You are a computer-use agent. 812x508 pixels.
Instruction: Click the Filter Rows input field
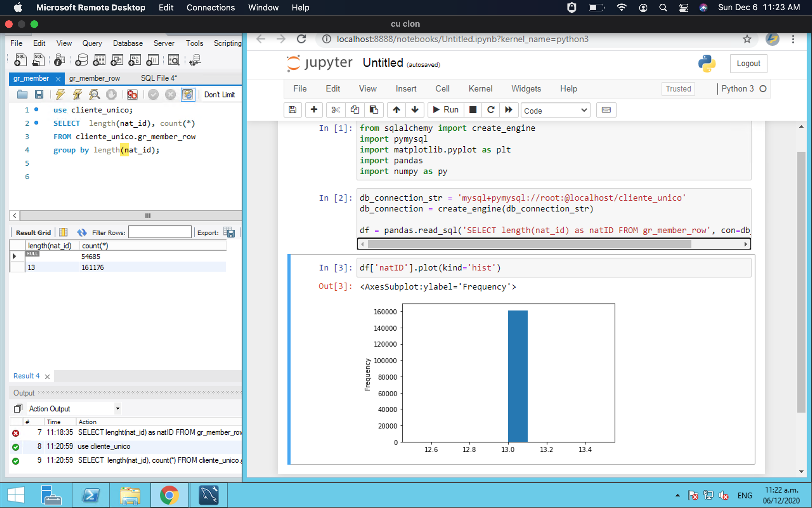pos(160,232)
